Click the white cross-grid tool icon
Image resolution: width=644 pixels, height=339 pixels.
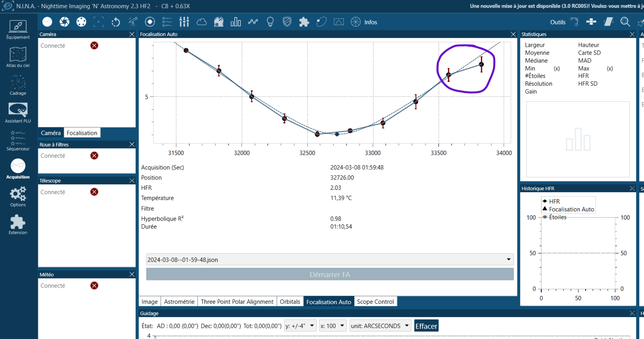[x=591, y=22]
